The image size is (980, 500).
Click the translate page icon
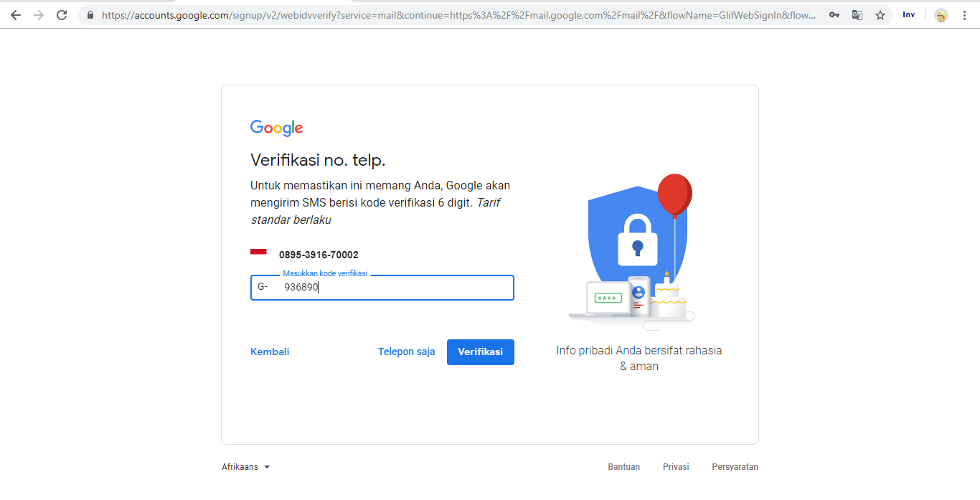(x=857, y=15)
